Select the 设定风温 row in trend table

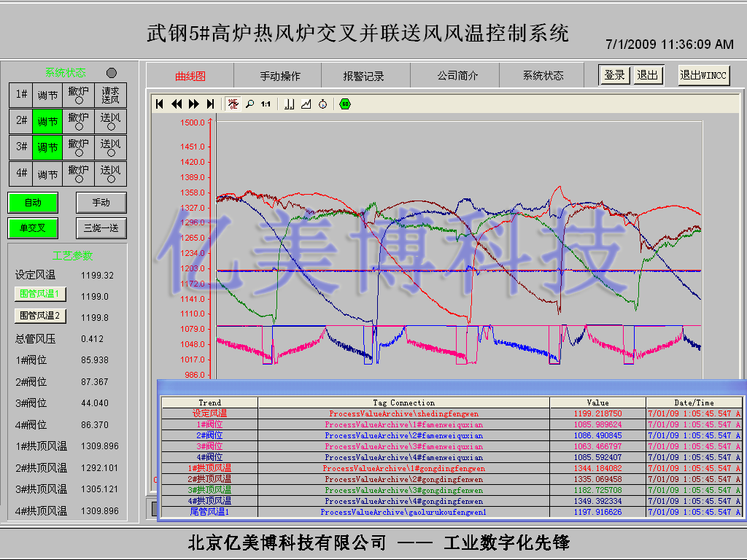point(210,413)
